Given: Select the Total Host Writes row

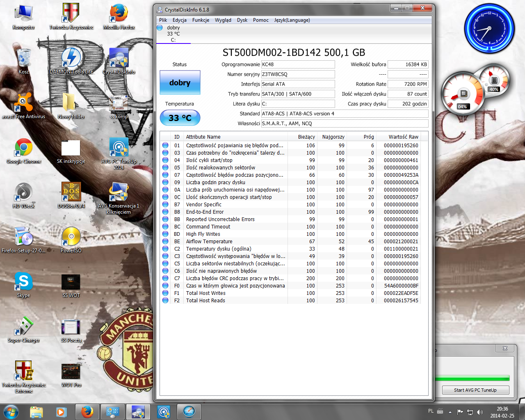Looking at the screenshot, I should (290, 293).
